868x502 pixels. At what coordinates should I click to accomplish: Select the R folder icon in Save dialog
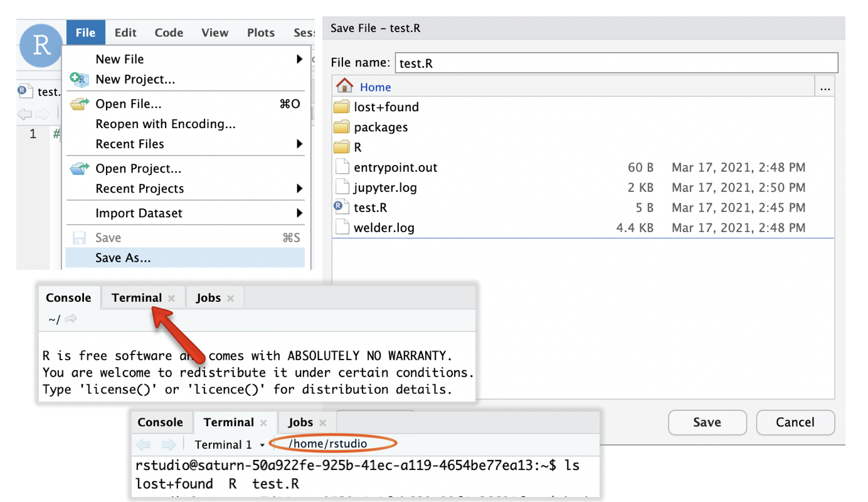[342, 147]
